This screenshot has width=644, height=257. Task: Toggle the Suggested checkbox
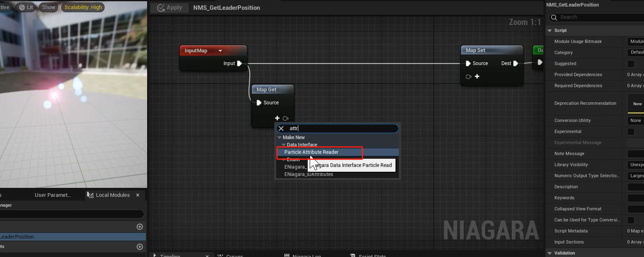point(631,64)
